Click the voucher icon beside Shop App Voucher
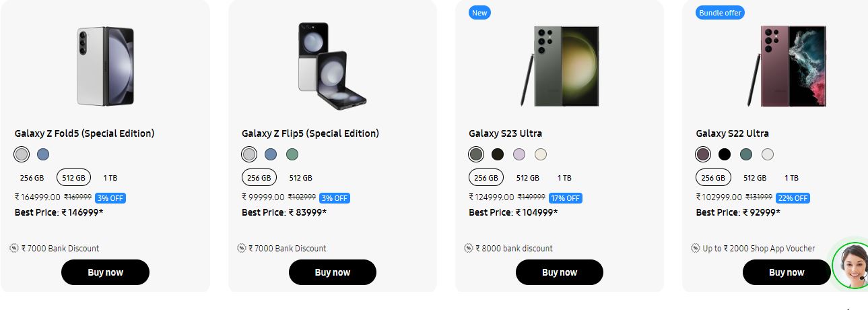The width and height of the screenshot is (868, 310). point(696,248)
